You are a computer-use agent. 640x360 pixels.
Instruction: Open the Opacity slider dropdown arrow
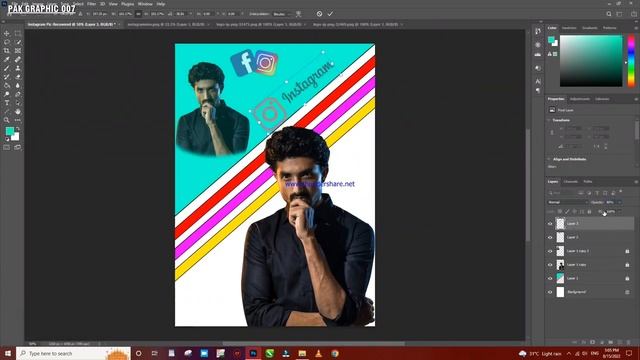pyautogui.click(x=619, y=202)
